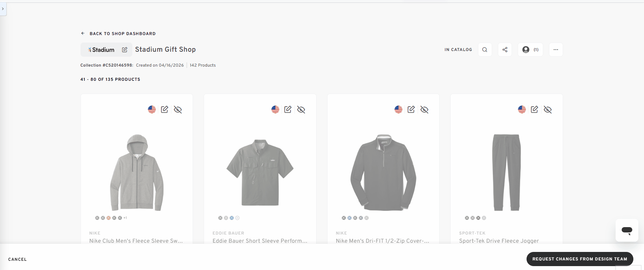
Task: Toggle visibility of Sport-Tek Fleece Jogger
Action: 548,109
